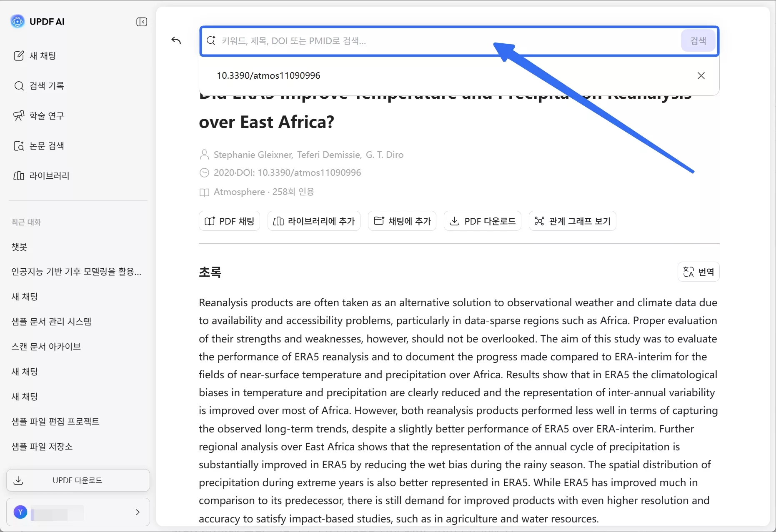Click the clock icon beside the DOI

(x=204, y=172)
